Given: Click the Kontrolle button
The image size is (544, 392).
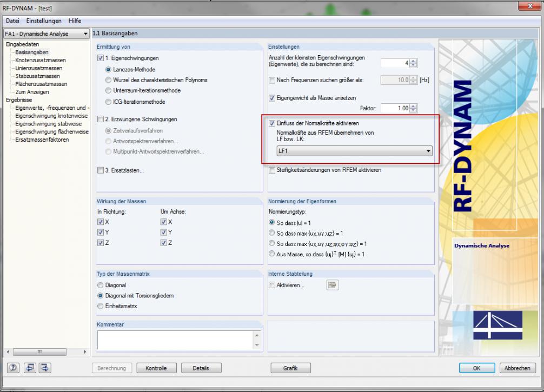Looking at the screenshot, I should pos(156,368).
